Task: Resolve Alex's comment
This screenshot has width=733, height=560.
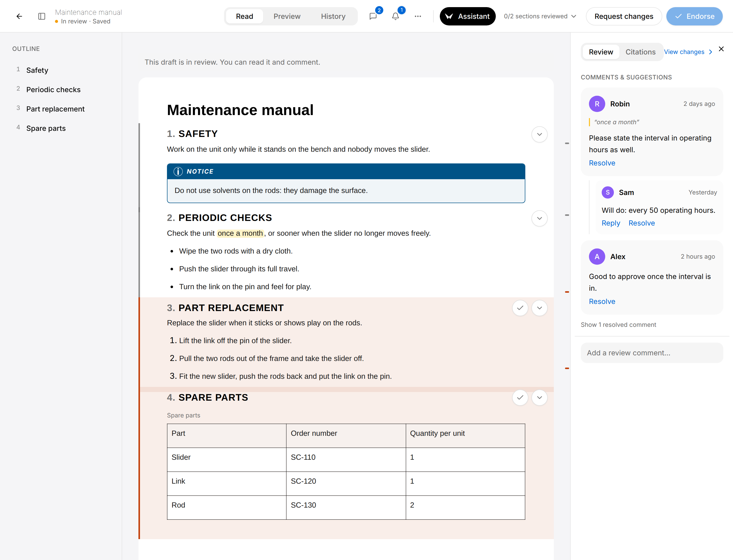Action: [602, 301]
